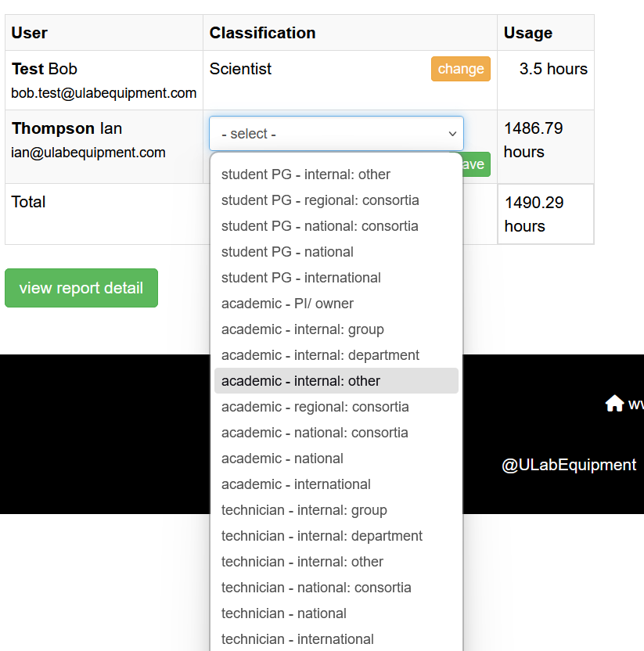This screenshot has height=651, width=644.
Task: Click bob.test@ulabequipment.com email text
Action: (104, 93)
